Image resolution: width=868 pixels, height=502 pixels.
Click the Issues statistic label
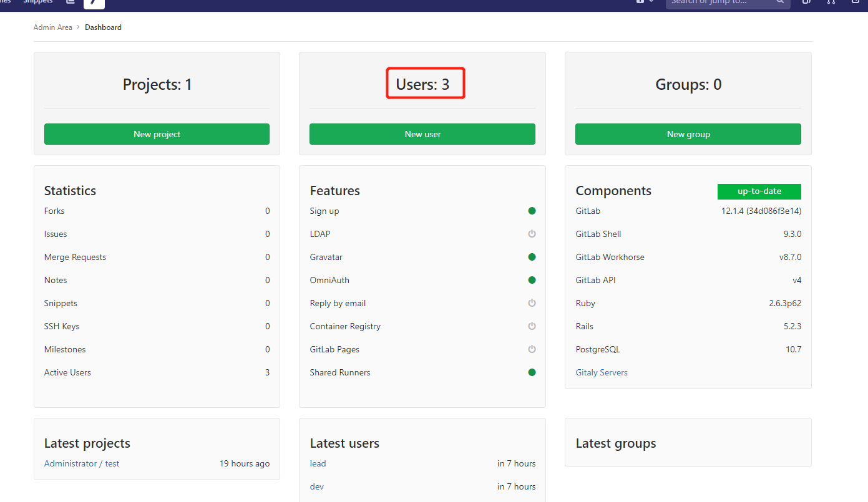(56, 234)
